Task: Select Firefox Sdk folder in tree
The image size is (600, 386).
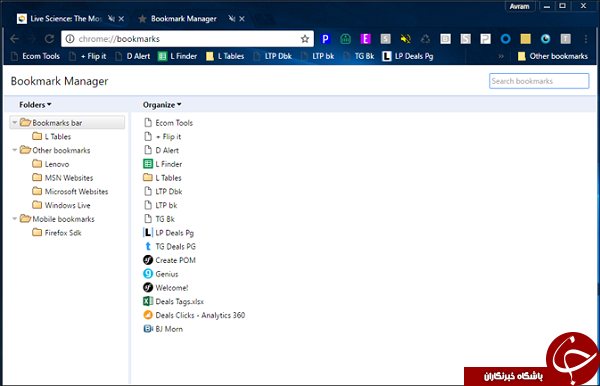Action: point(57,233)
